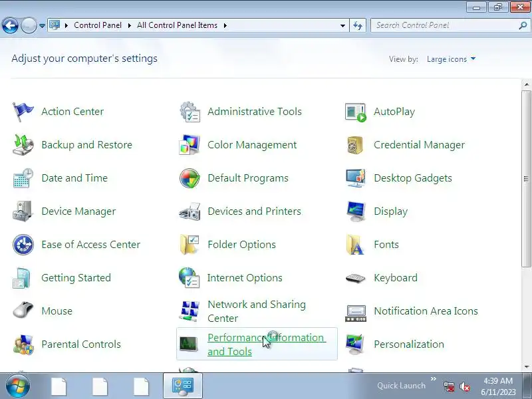The height and width of the screenshot is (399, 532).
Task: Open the Personalization link
Action: pyautogui.click(x=409, y=344)
